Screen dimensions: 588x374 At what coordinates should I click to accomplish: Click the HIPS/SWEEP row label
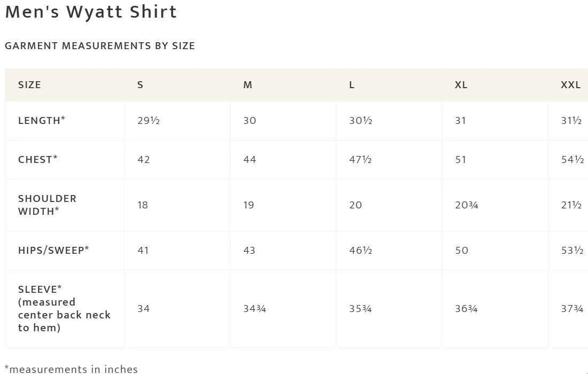point(53,250)
